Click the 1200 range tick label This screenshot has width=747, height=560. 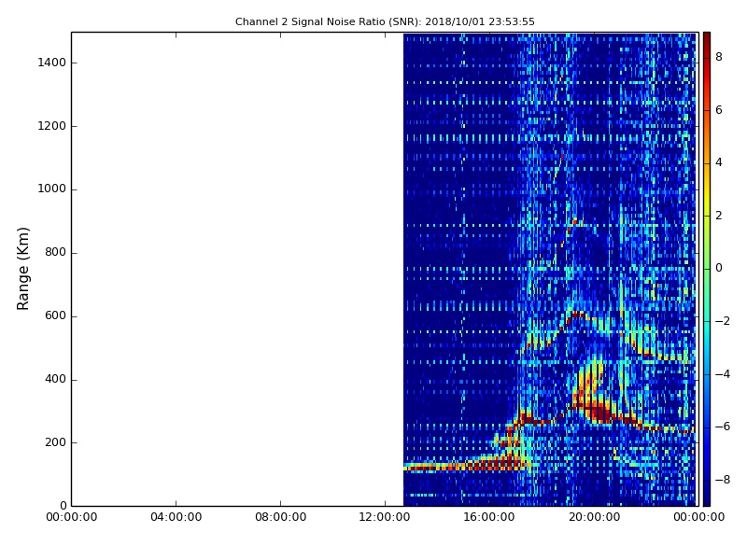click(52, 126)
